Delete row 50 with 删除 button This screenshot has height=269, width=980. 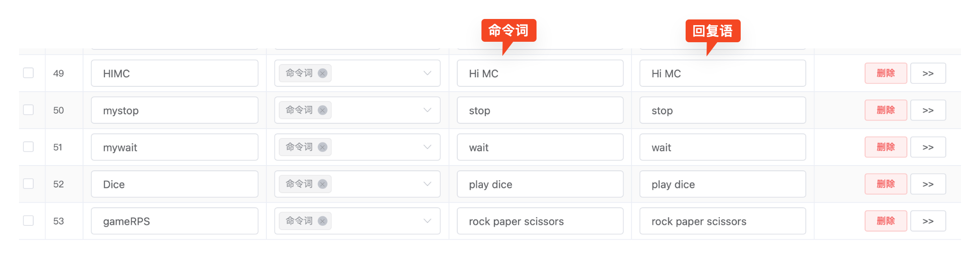pos(886,110)
